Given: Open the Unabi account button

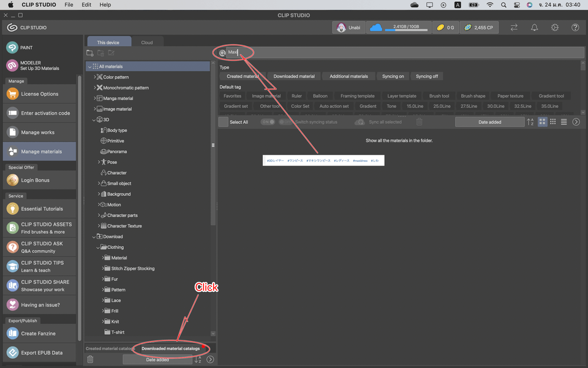Looking at the screenshot, I should coord(349,28).
